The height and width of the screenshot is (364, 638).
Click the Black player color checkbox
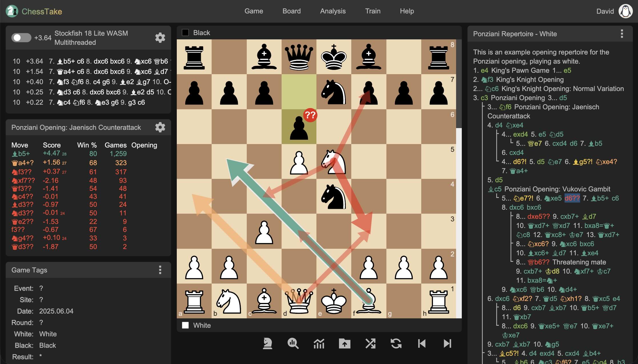pyautogui.click(x=185, y=33)
